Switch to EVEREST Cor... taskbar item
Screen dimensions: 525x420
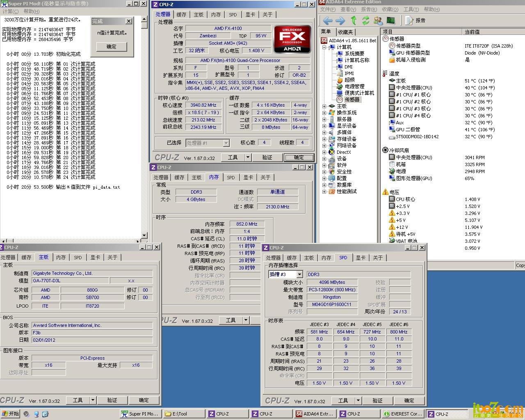click(x=402, y=414)
